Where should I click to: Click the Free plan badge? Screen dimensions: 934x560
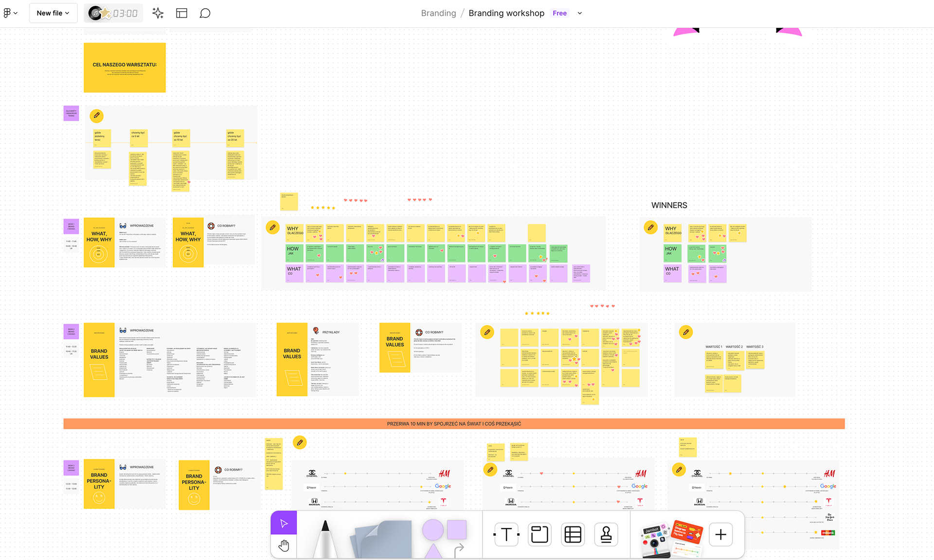559,13
